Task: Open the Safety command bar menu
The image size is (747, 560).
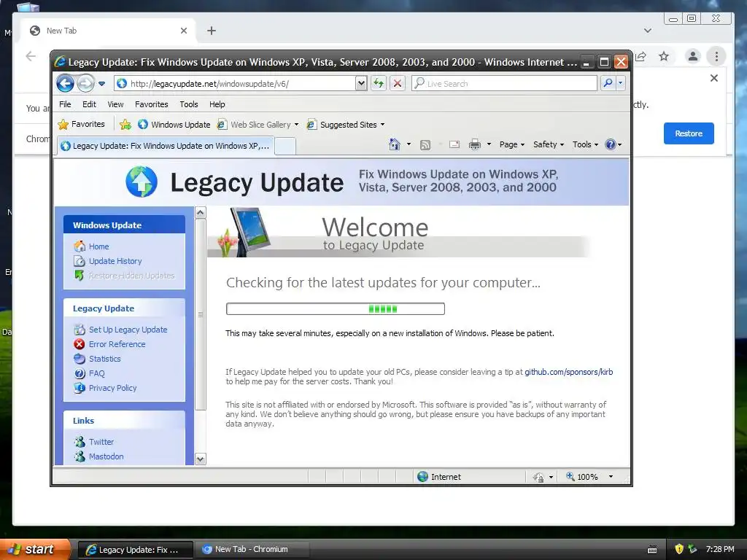Action: point(549,144)
